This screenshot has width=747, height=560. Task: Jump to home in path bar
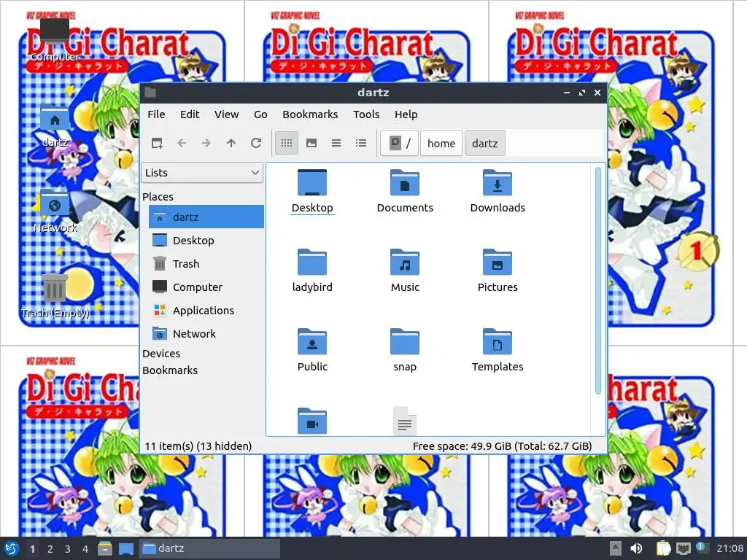pos(441,143)
